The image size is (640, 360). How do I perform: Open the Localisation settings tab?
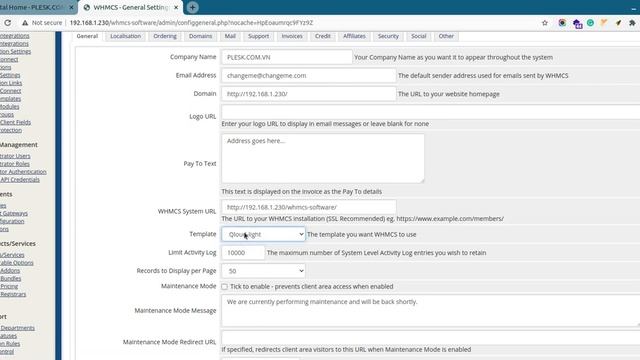(x=125, y=36)
